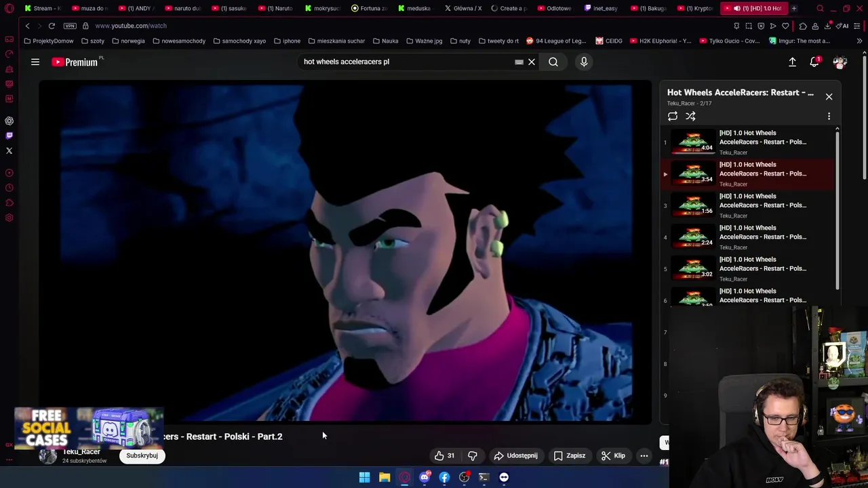Open the ad blocker shield icon
Image resolution: width=868 pixels, height=488 pixels.
761,26
